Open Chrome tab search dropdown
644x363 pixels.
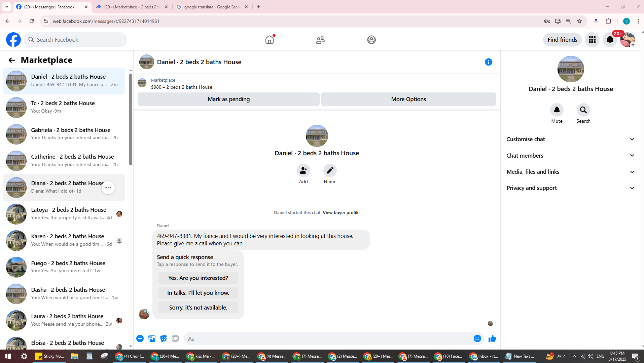(x=7, y=7)
